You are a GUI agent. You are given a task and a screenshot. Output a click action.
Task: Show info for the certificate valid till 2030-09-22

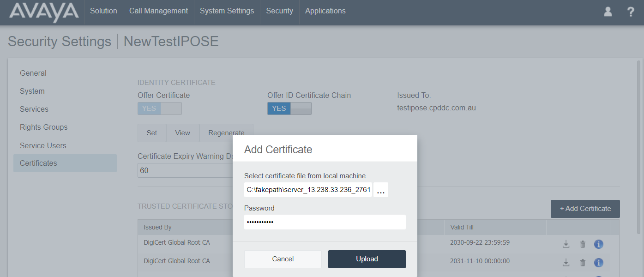pyautogui.click(x=599, y=244)
